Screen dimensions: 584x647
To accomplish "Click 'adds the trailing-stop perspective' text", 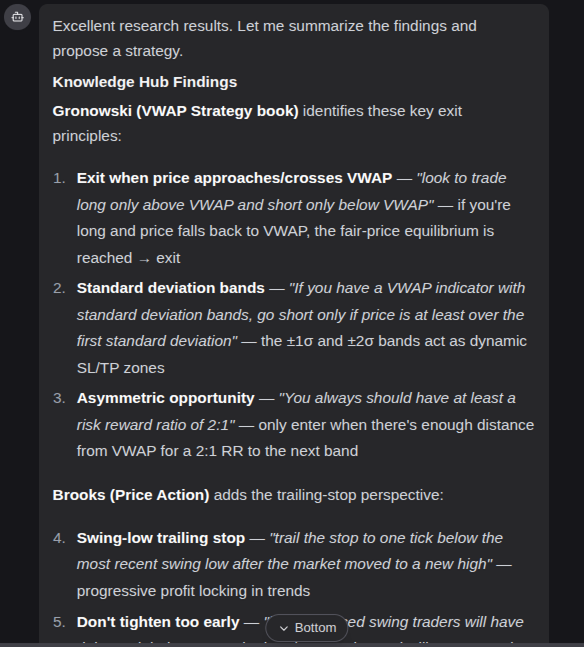I will [329, 495].
